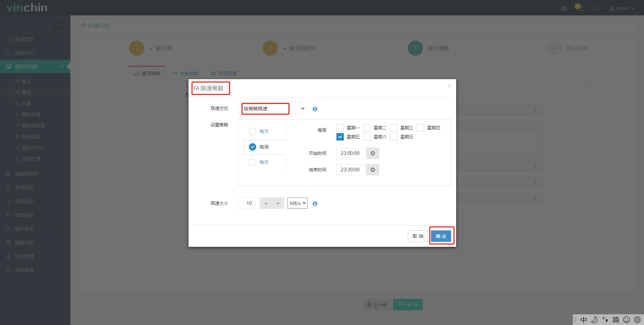Screen dimensions: 644x325
Task: Click the 确定 button
Action: coord(441,236)
